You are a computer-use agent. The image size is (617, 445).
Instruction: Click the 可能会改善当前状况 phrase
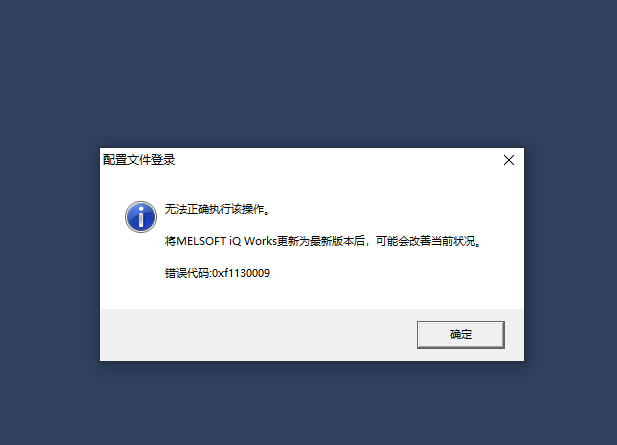(x=427, y=241)
